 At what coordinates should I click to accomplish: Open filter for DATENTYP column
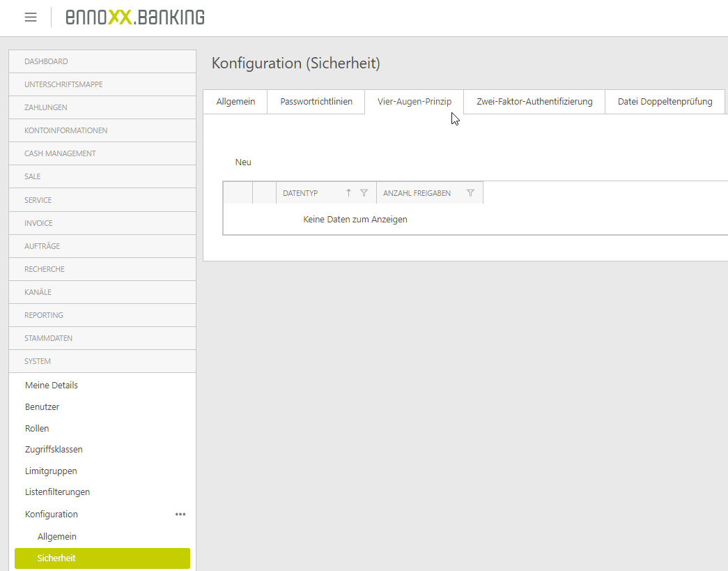364,193
